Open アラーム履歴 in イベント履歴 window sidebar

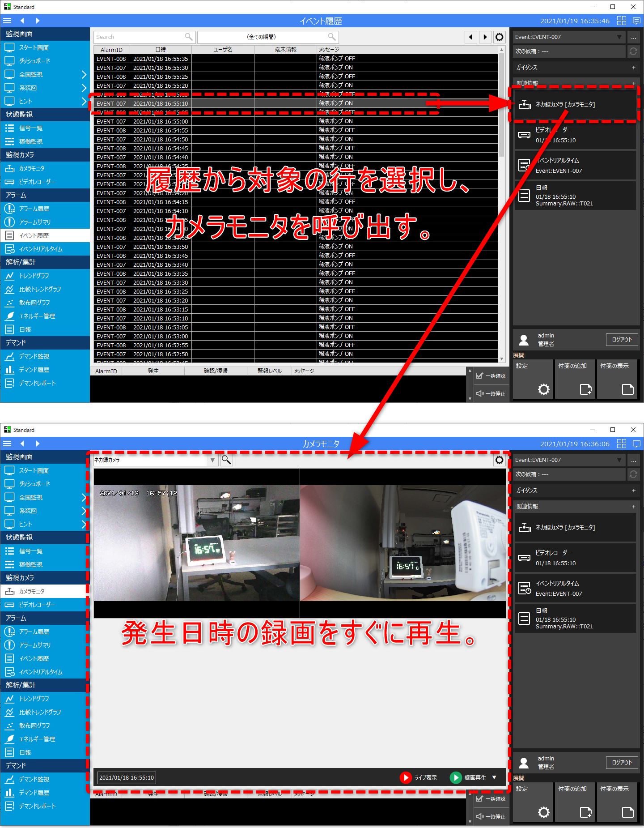click(x=45, y=209)
